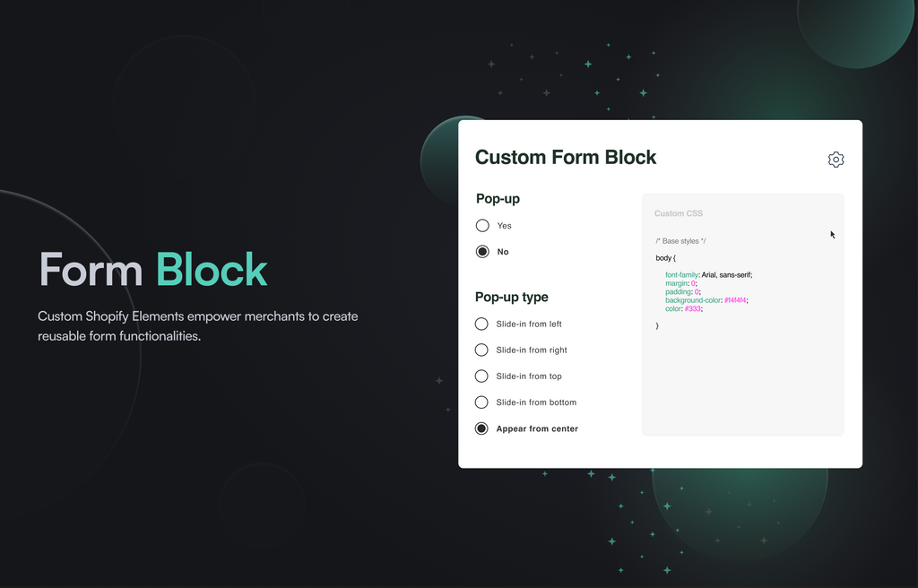
Task: Choose Slide-in from right
Action: coord(481,350)
